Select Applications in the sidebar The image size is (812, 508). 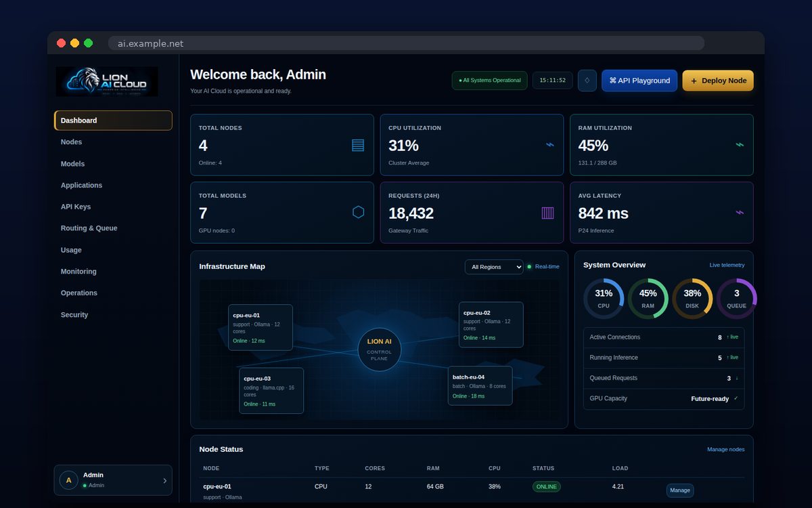pyautogui.click(x=113, y=185)
